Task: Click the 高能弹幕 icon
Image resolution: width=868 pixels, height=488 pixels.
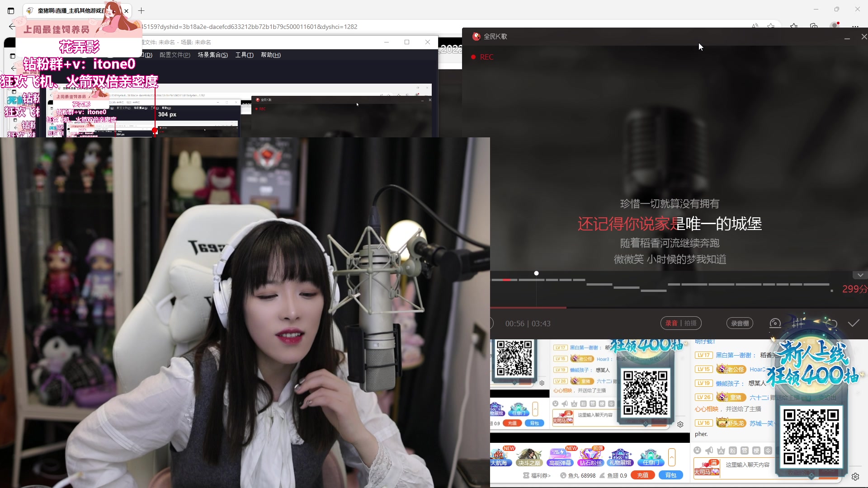Action: tap(560, 457)
